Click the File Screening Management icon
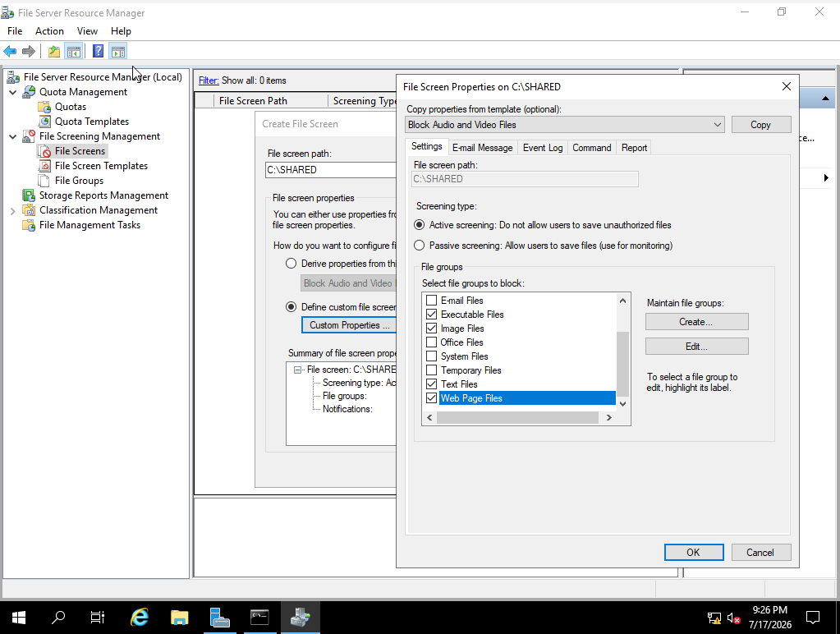The height and width of the screenshot is (634, 840). [29, 136]
